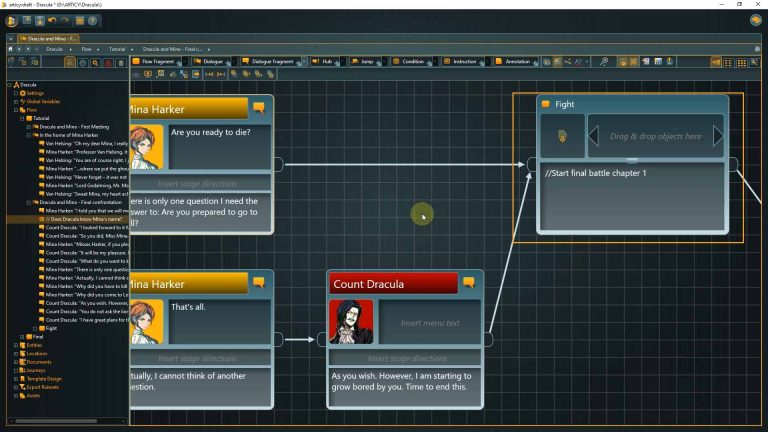Viewport: 768px width, 432px height.
Task: Click the navigator horizontal scrollbar
Action: (x=55, y=421)
